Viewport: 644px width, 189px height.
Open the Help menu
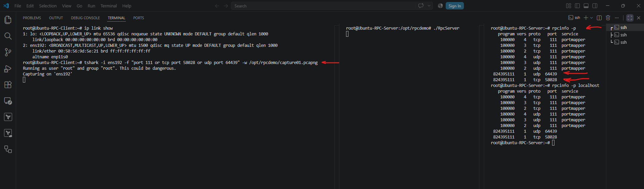pyautogui.click(x=127, y=6)
